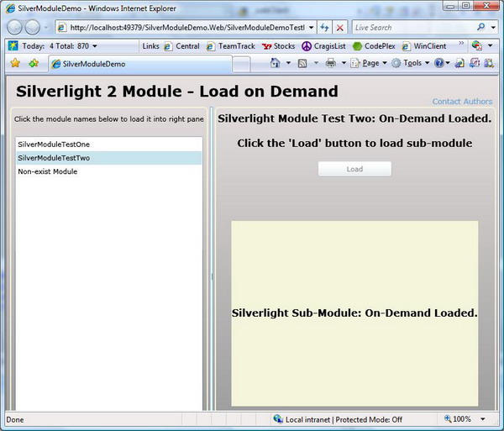This screenshot has height=431, width=504.
Task: Click the Print toolbar icon
Action: pyautogui.click(x=330, y=63)
